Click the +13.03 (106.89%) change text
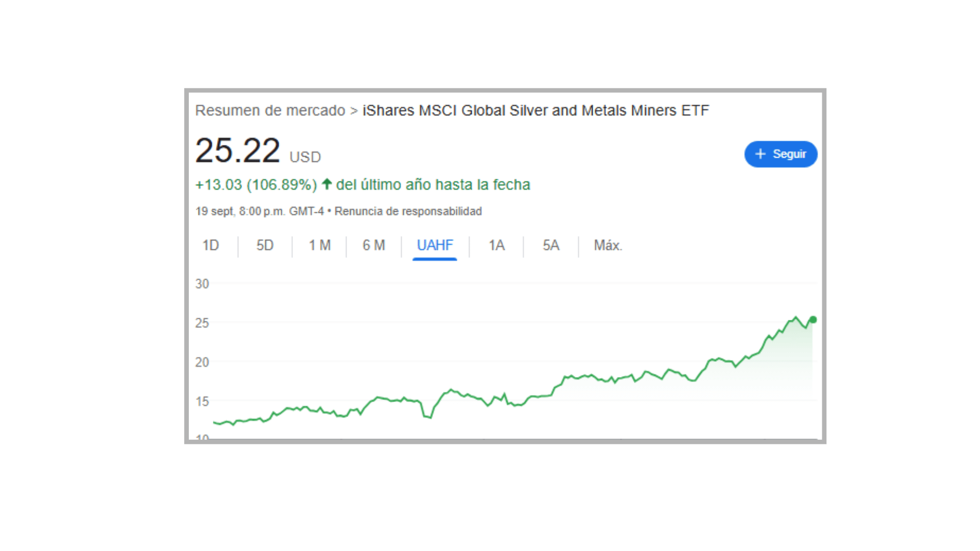Screen dimensions: 980x551 coord(256,185)
